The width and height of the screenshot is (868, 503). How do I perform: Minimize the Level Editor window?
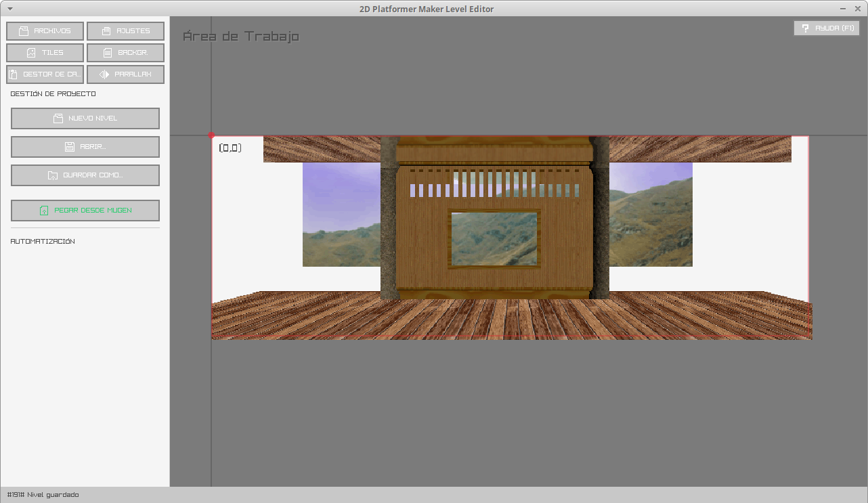tap(843, 9)
